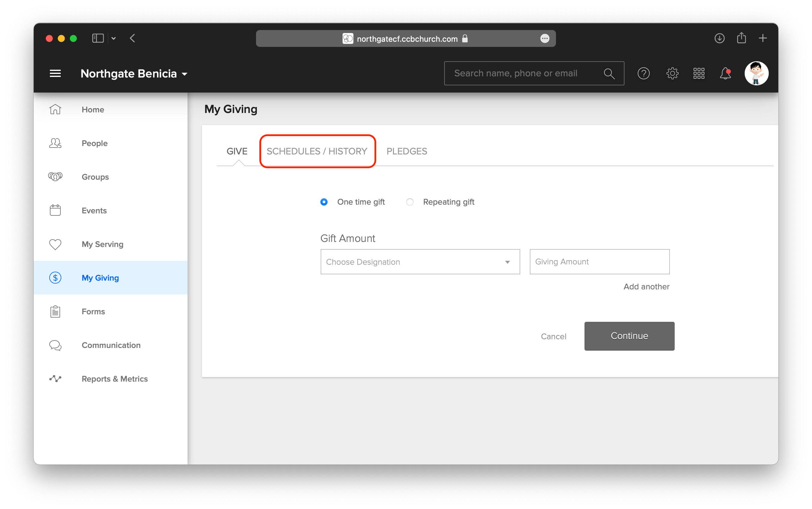Image resolution: width=812 pixels, height=509 pixels.
Task: Navigate to Communication
Action: pyautogui.click(x=111, y=345)
